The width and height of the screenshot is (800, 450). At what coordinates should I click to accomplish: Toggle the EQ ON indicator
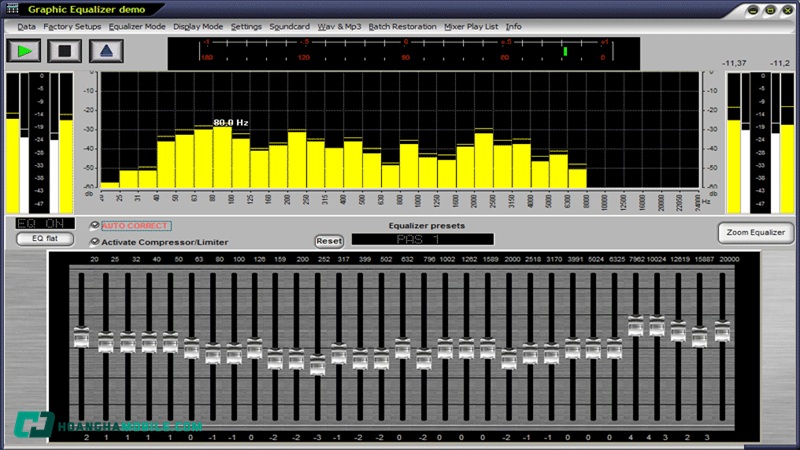pyautogui.click(x=45, y=223)
